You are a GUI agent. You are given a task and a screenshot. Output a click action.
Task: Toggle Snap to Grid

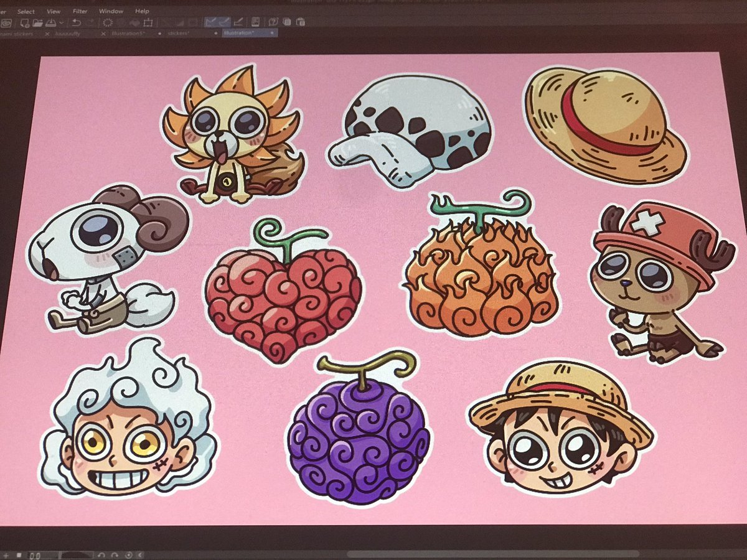pos(238,23)
